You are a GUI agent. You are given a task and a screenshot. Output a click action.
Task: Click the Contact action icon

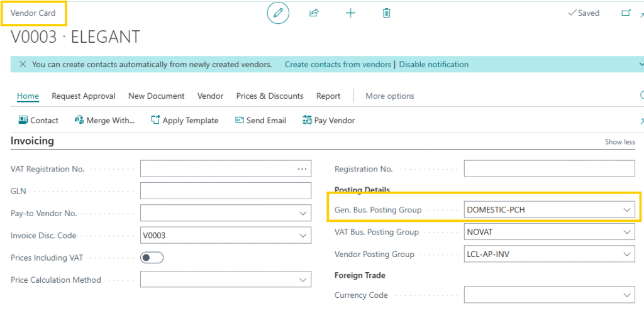coord(23,120)
